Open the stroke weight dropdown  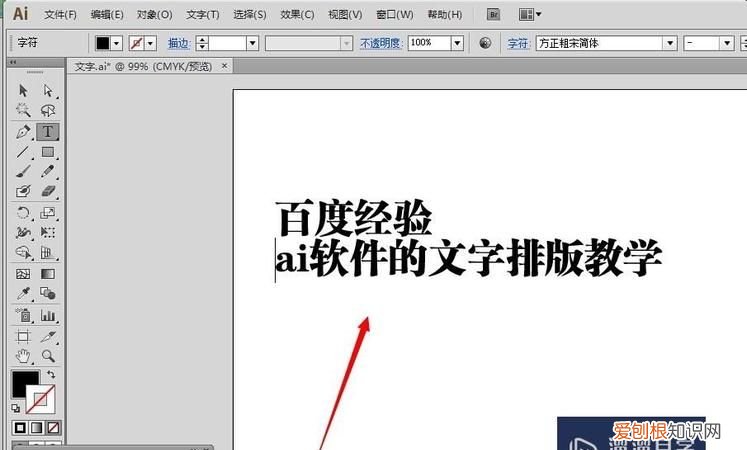tap(252, 43)
